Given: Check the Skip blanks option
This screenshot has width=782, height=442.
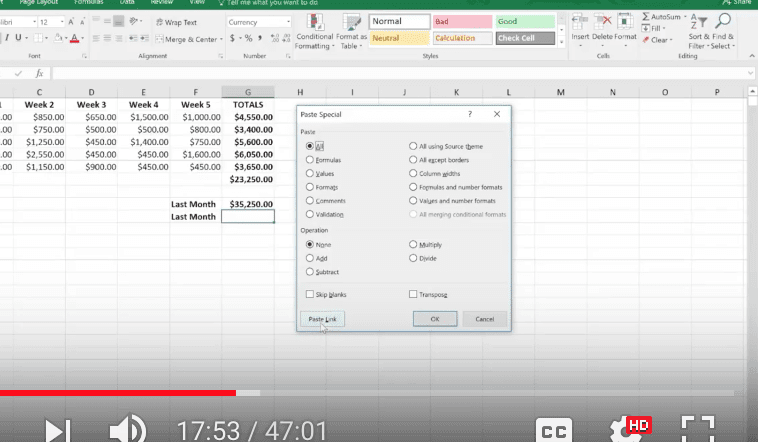Looking at the screenshot, I should coord(310,295).
